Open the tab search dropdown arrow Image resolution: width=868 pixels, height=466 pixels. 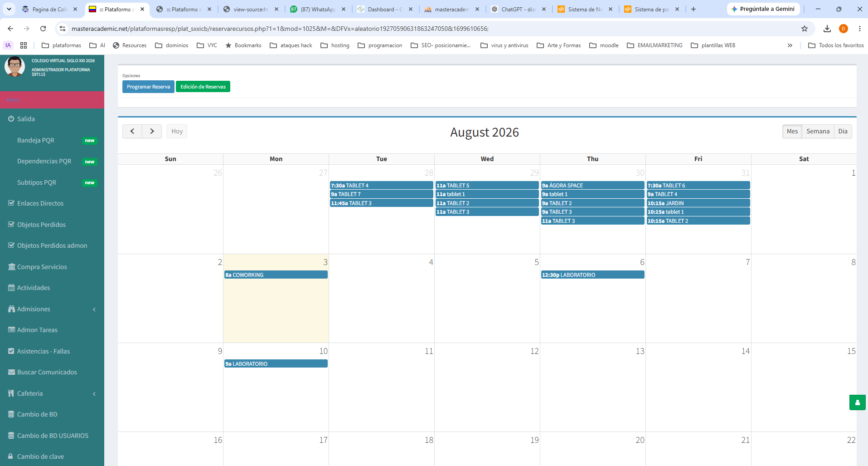click(x=9, y=9)
